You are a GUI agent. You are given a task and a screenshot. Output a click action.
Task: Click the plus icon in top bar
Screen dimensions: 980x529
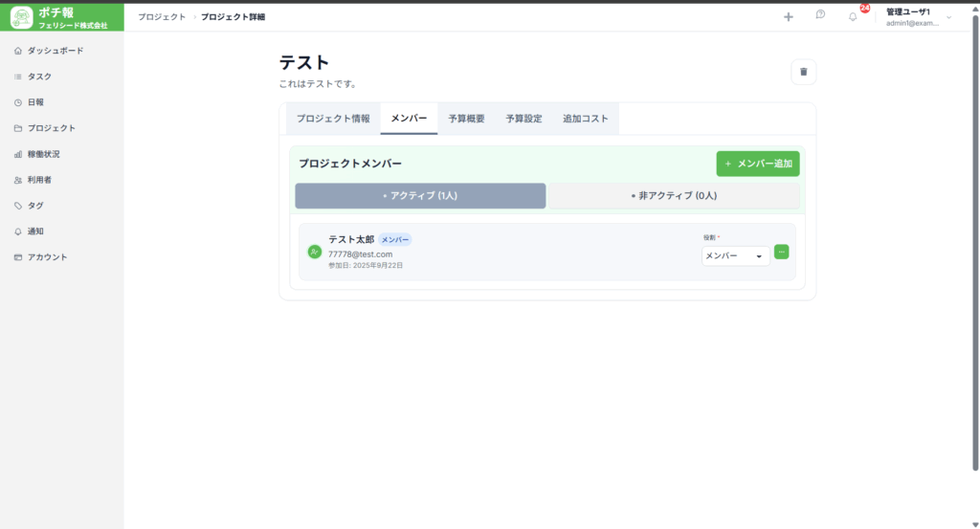[x=789, y=16]
